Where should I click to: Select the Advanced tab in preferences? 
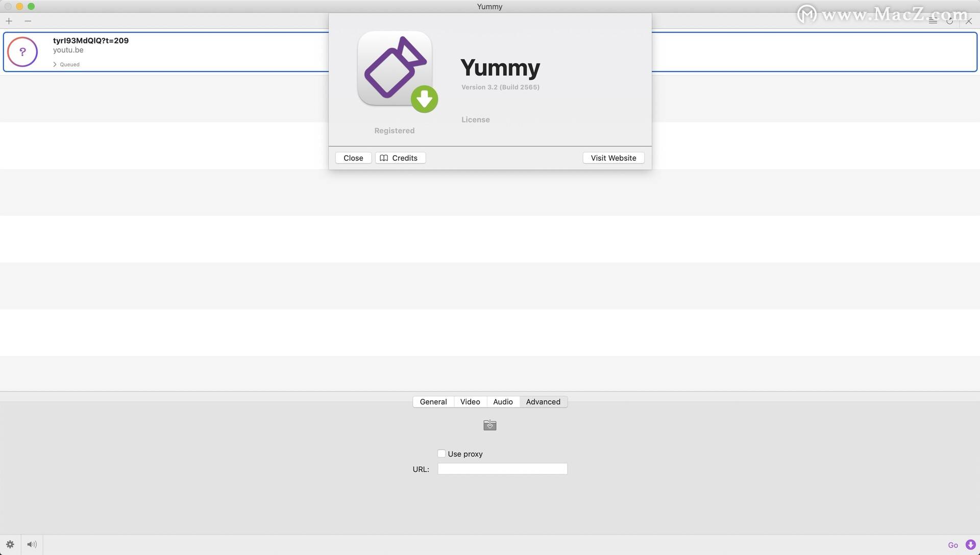coord(543,401)
